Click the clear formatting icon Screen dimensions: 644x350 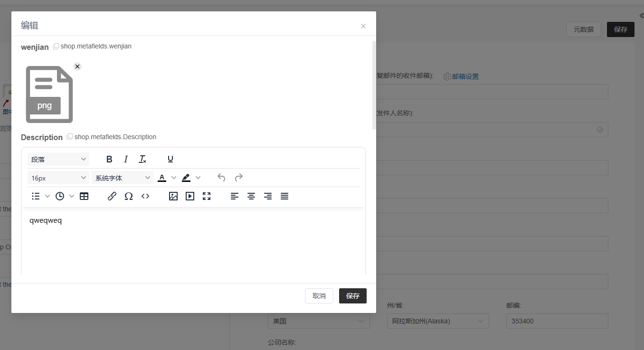click(142, 159)
